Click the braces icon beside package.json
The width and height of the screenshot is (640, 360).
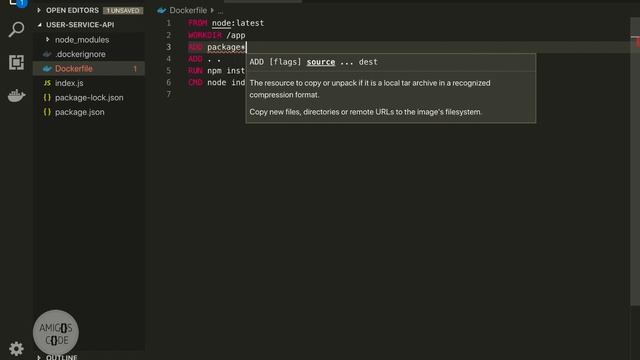click(x=47, y=112)
